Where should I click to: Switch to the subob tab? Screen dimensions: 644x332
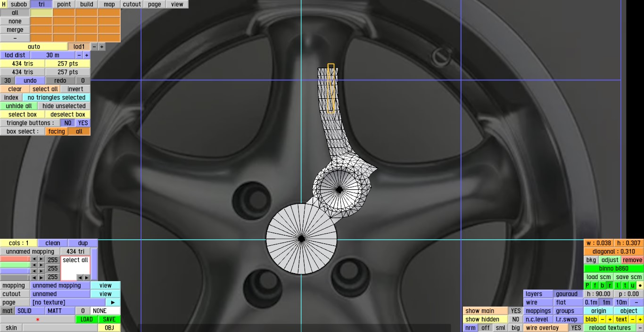pos(19,4)
